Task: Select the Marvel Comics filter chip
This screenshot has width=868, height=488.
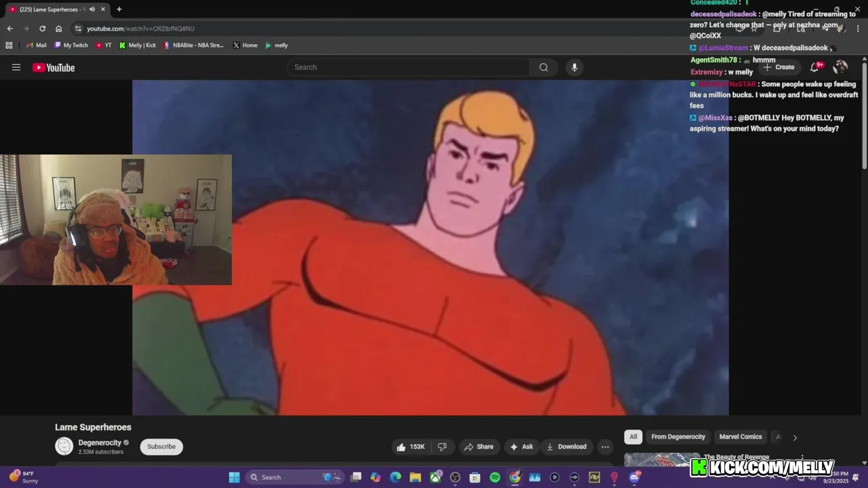Action: click(741, 436)
